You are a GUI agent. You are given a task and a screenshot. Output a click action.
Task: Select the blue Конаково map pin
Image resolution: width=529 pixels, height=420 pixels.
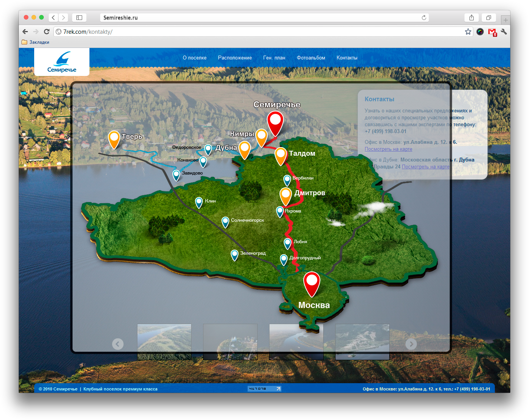(203, 162)
